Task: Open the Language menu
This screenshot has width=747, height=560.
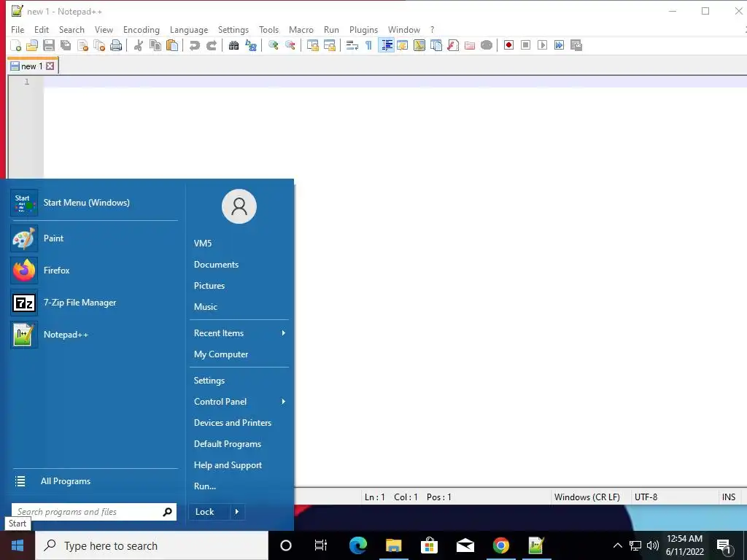Action: (x=189, y=29)
